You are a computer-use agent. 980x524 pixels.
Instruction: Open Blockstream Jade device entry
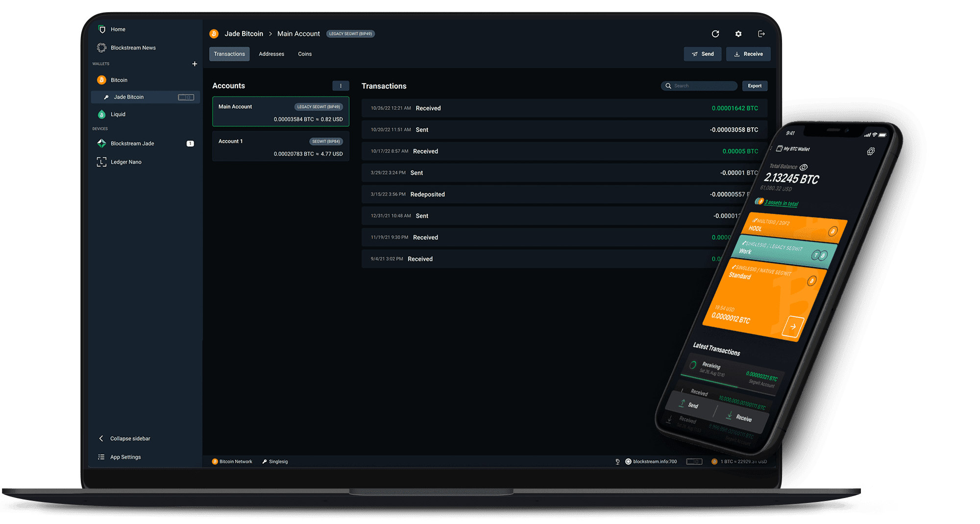(x=132, y=143)
